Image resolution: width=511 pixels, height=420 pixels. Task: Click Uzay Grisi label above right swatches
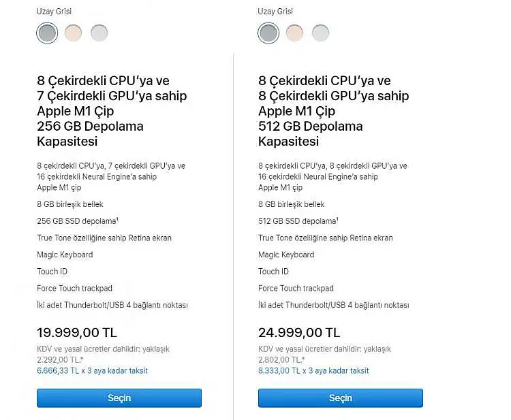pyautogui.click(x=275, y=12)
